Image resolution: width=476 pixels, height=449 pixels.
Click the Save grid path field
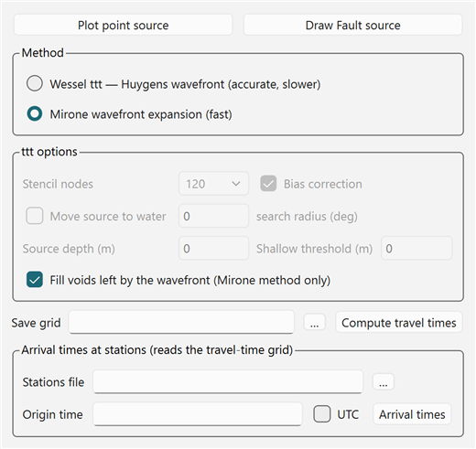[181, 322]
